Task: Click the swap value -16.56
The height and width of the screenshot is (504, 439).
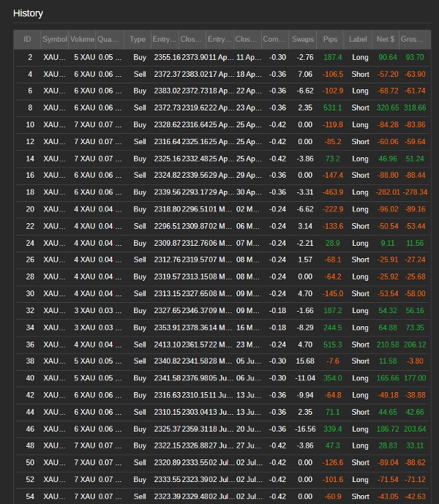Action: (x=302, y=429)
